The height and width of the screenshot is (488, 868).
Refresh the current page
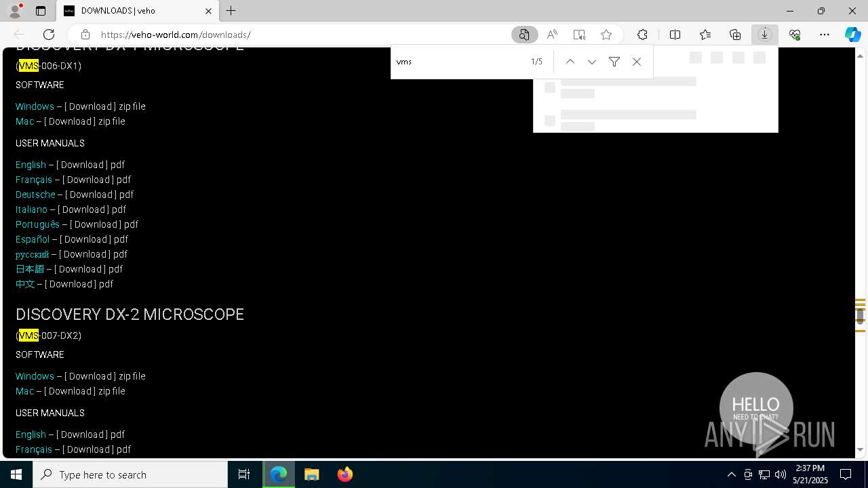point(49,35)
